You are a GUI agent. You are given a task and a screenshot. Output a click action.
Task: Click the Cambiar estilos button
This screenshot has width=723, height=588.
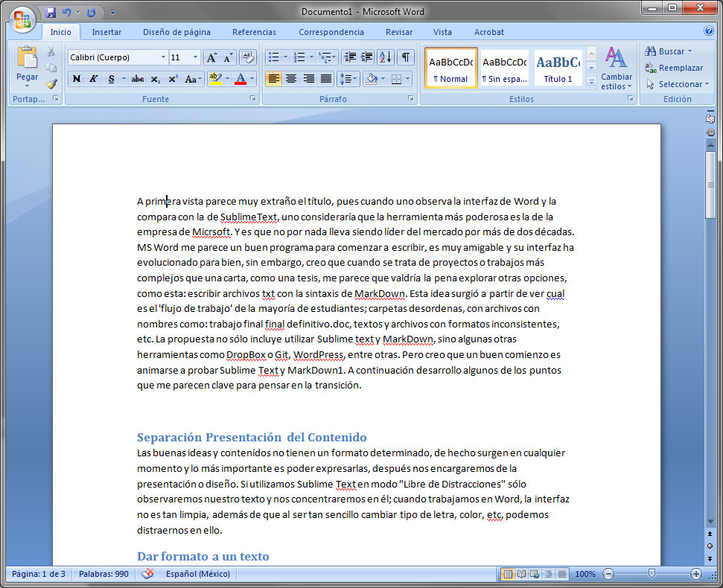coord(616,68)
